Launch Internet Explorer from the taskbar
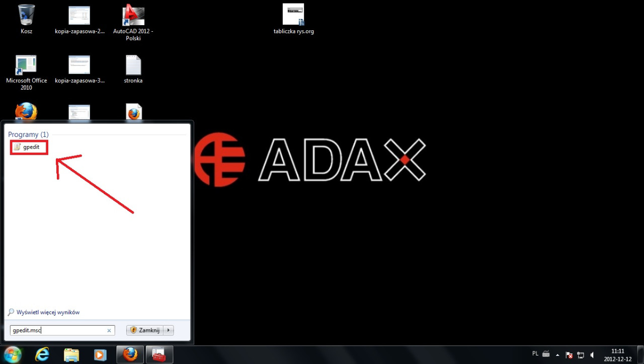The image size is (644, 364). pos(42,354)
